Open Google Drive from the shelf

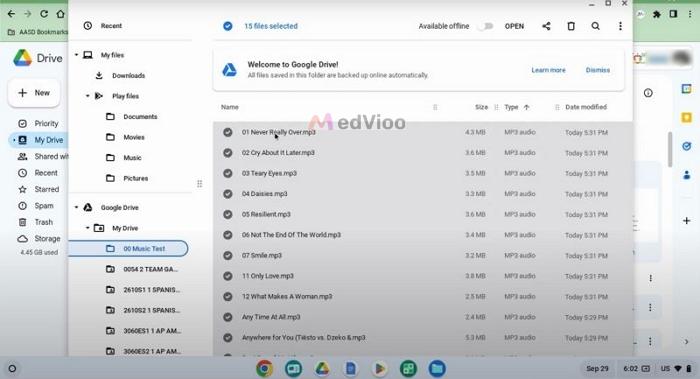[x=322, y=369]
